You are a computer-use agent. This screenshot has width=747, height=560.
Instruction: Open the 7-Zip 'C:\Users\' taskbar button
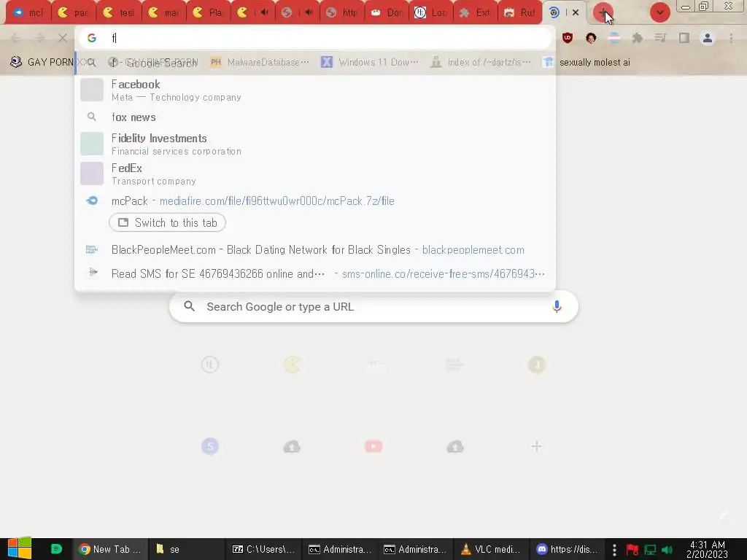tap(263, 549)
